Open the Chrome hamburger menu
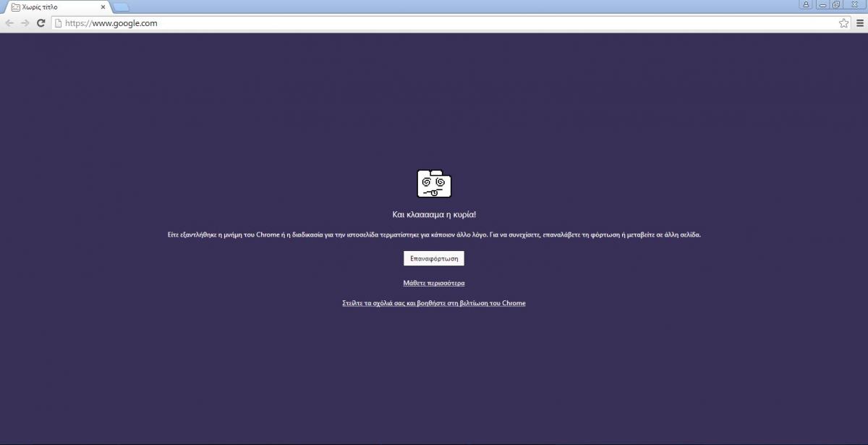Screen dimensions: 868x445 pos(859,23)
